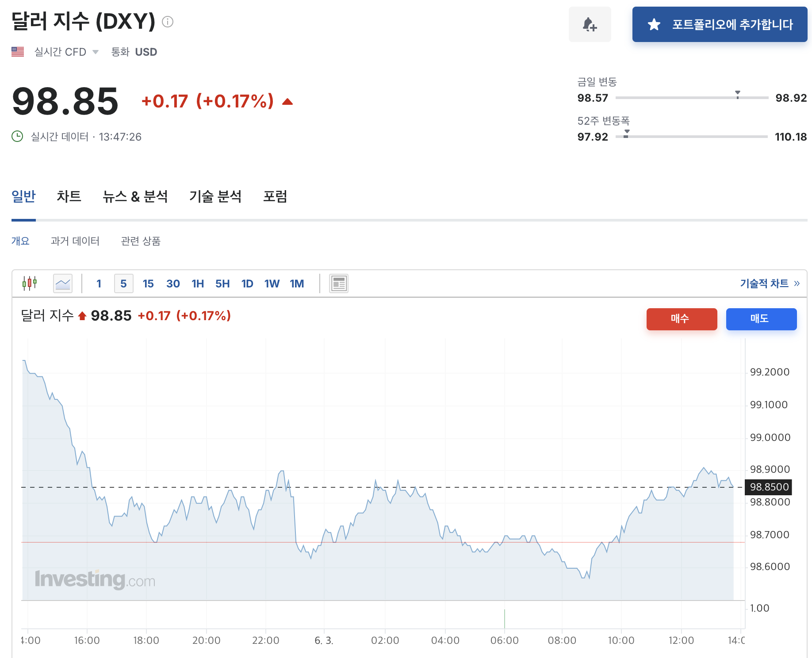The width and height of the screenshot is (812, 658).
Task: Switch chart to area line view
Action: [63, 283]
